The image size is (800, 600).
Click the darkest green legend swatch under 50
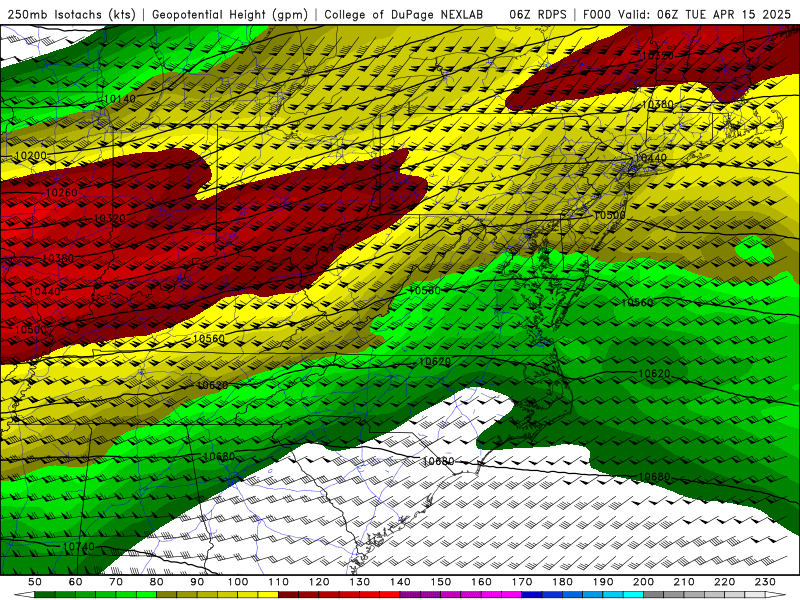click(45, 595)
